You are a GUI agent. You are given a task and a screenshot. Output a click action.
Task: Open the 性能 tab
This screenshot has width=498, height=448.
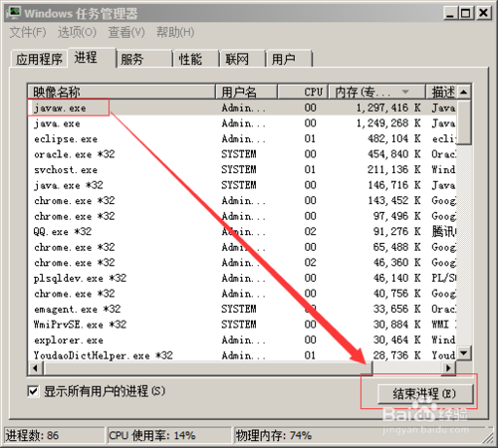(x=196, y=59)
